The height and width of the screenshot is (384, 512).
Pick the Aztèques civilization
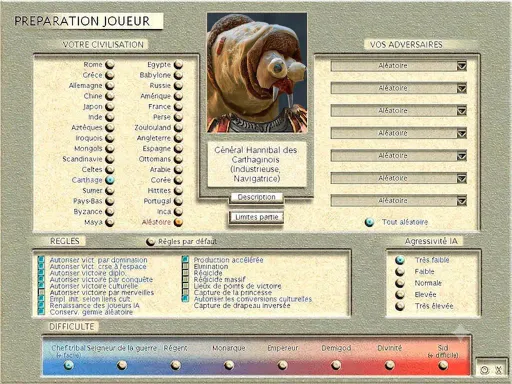pos(110,128)
